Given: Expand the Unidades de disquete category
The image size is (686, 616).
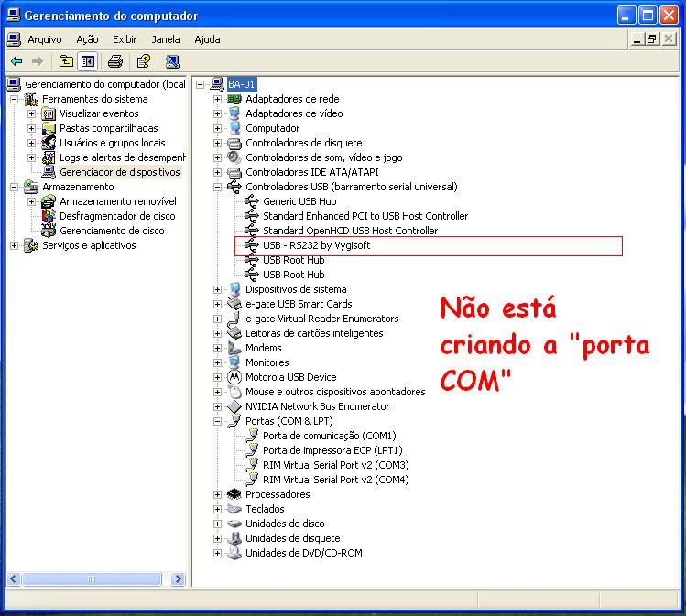Looking at the screenshot, I should pos(217,538).
